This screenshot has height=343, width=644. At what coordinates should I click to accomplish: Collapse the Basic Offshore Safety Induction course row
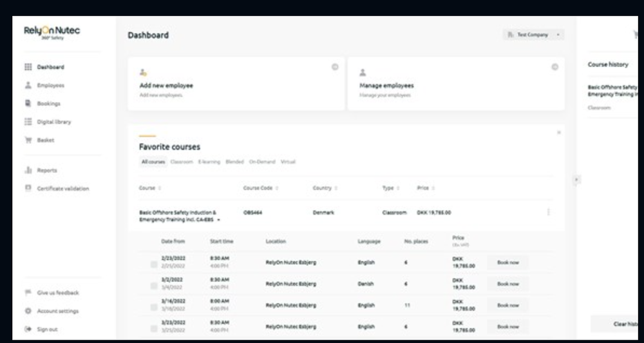coord(218,220)
